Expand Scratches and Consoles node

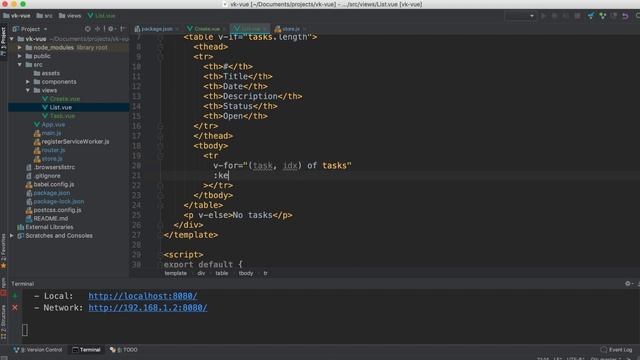12,236
